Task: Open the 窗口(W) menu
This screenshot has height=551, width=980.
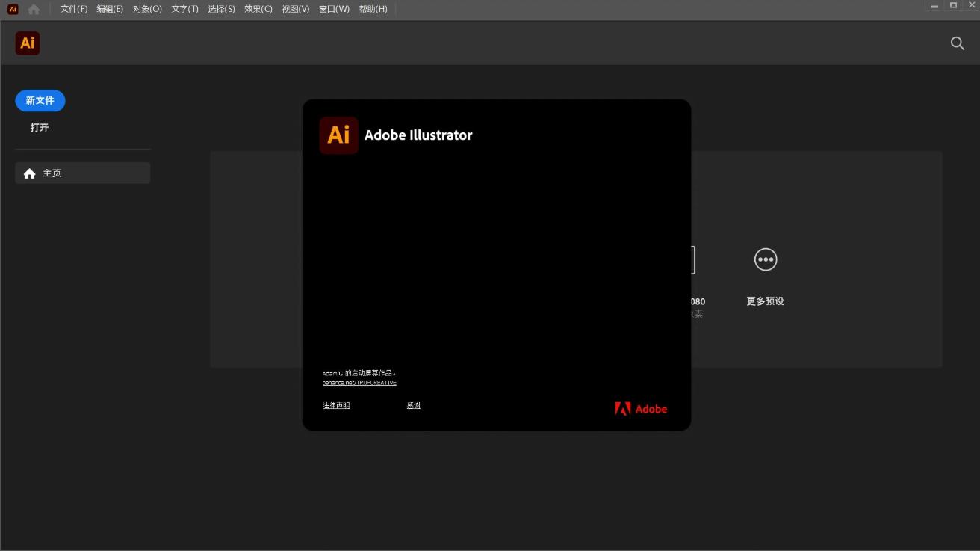Action: (333, 9)
